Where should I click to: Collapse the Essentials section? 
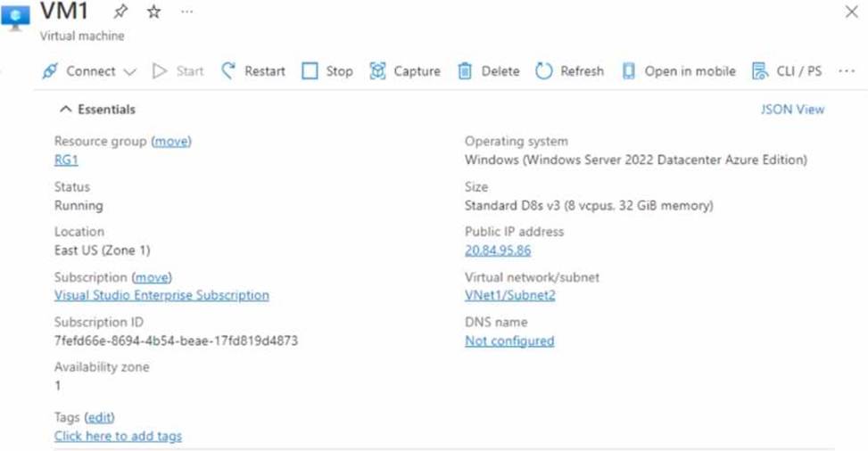click(65, 110)
